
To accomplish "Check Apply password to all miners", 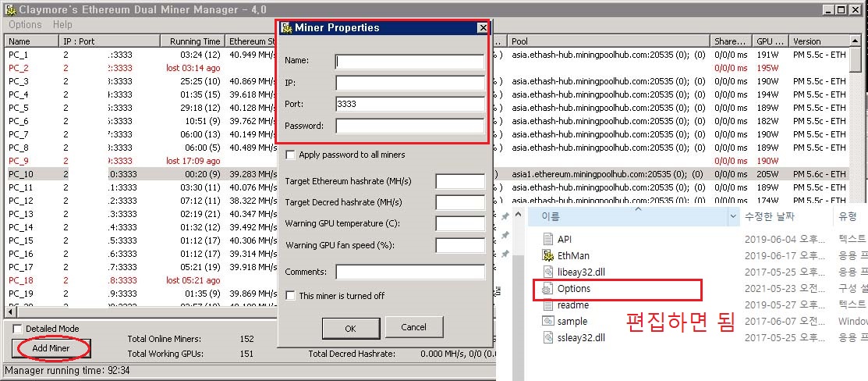I will click(x=290, y=155).
